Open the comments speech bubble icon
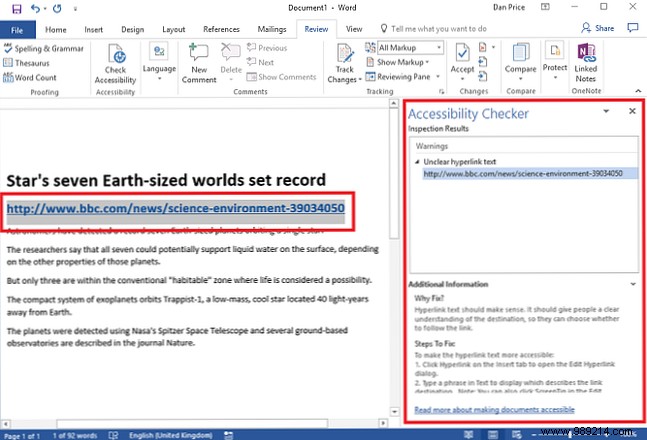 click(633, 28)
